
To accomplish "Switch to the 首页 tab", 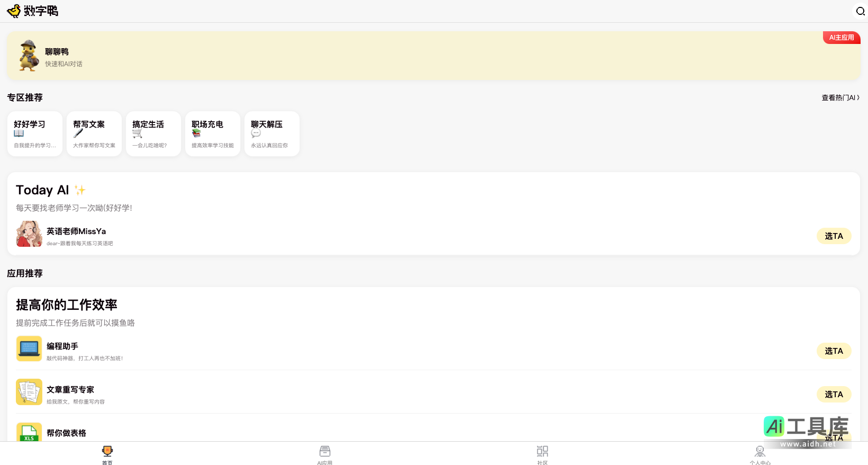I will 107,454.
